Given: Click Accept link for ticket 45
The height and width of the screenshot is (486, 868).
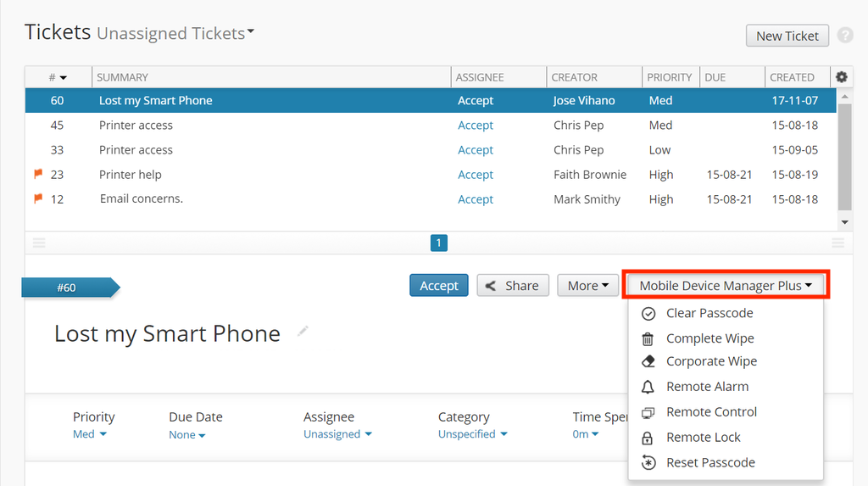Looking at the screenshot, I should 476,126.
